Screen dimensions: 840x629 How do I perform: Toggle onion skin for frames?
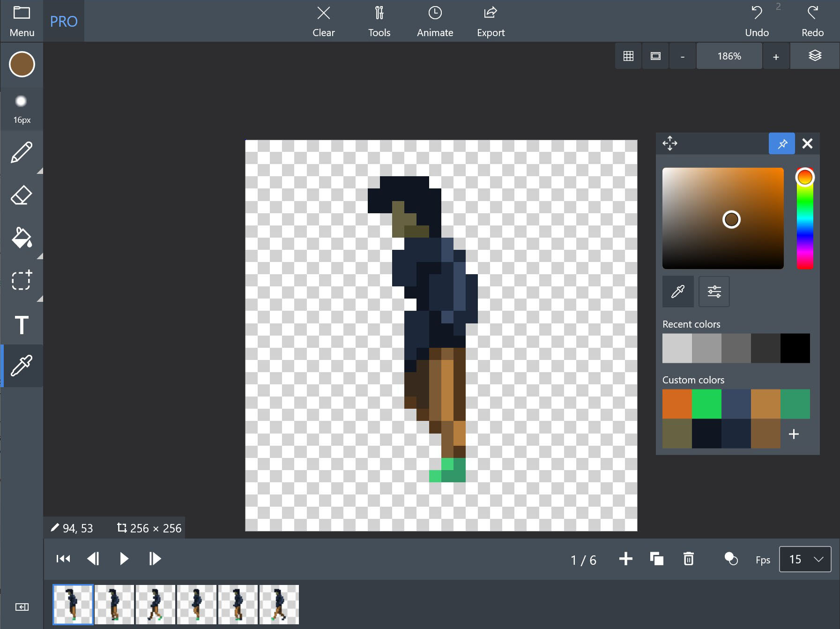[731, 559]
